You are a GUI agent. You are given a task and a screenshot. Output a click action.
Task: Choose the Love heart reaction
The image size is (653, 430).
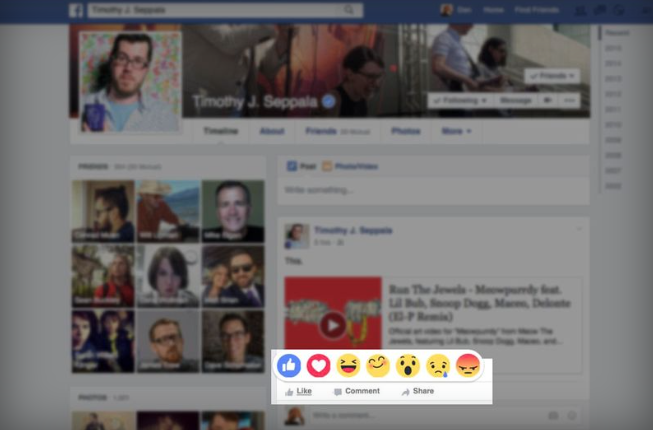(x=319, y=365)
